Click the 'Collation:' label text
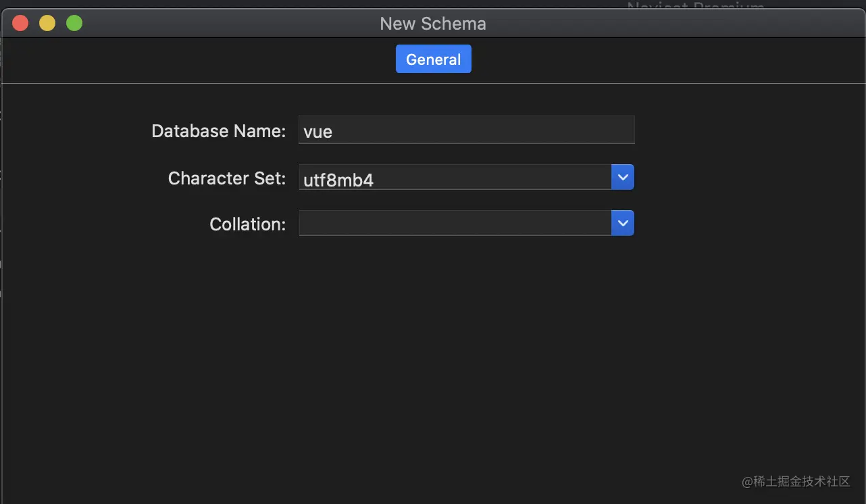The image size is (866, 504). click(247, 224)
